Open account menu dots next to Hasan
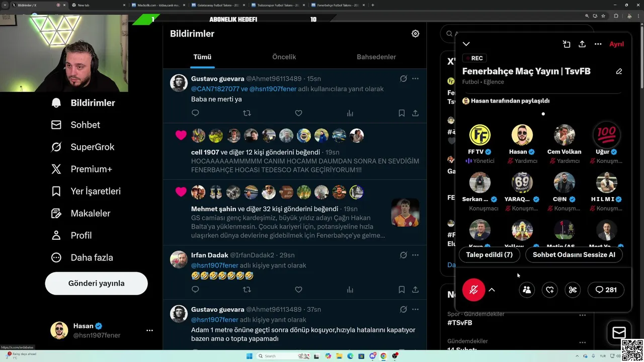The image size is (644, 362). tap(149, 330)
